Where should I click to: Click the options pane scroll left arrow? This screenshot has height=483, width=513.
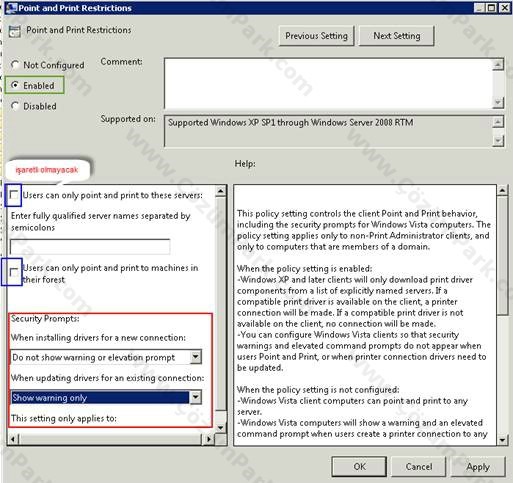click(13, 439)
